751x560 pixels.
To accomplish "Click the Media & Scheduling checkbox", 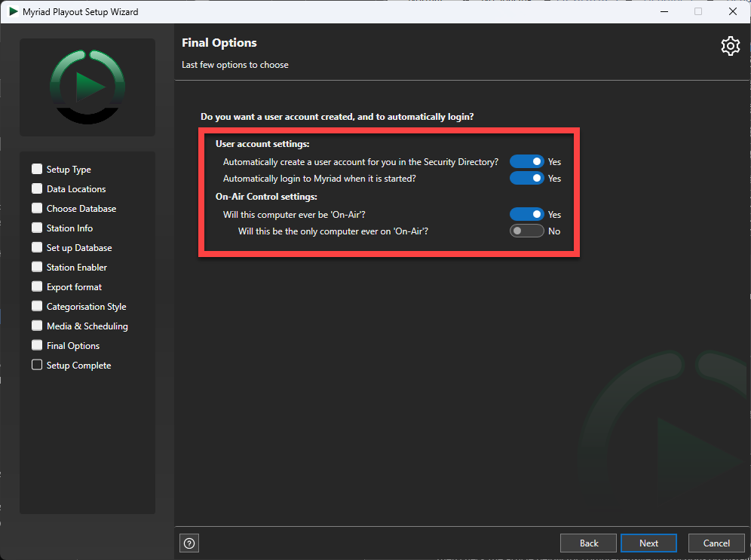I will pos(37,326).
